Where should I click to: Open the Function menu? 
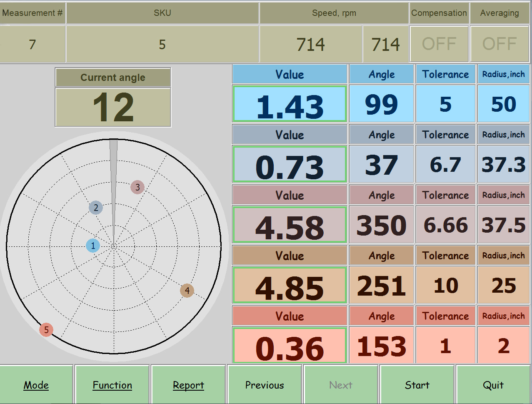(112, 385)
